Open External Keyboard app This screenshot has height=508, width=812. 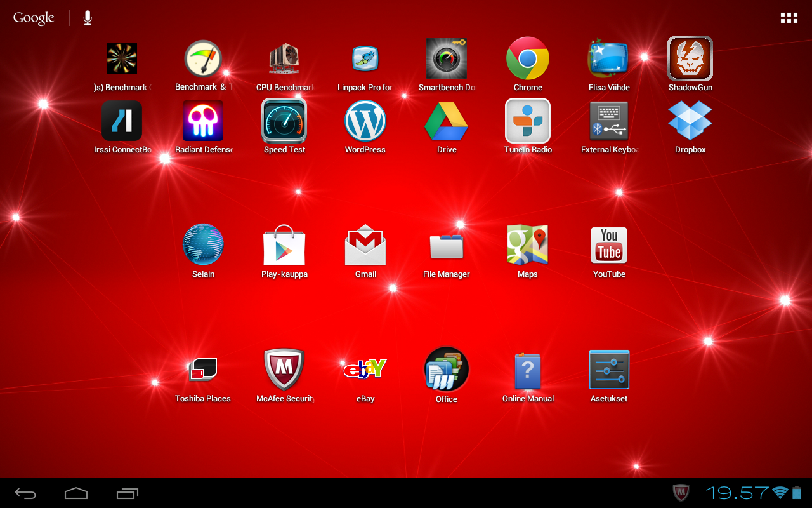(x=609, y=121)
